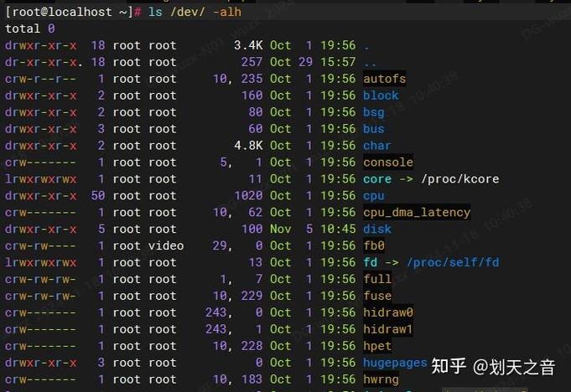
Task: Click the 'char' directory name
Action: (x=377, y=146)
